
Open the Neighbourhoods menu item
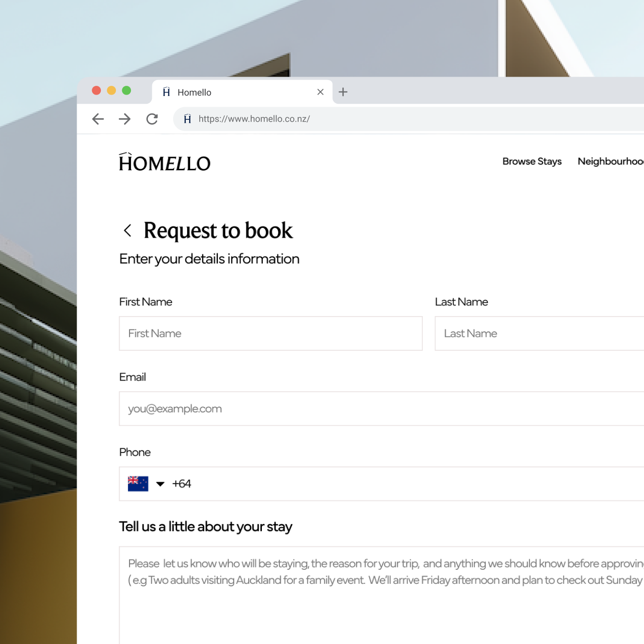coord(611,161)
